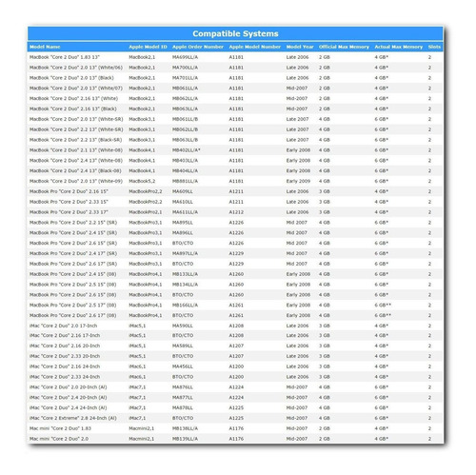Viewport: 476px width, 475px height.
Task: Select MacBook Pro "Core 2 Duo" 2.6 17" (SR)
Action: click(x=73, y=264)
